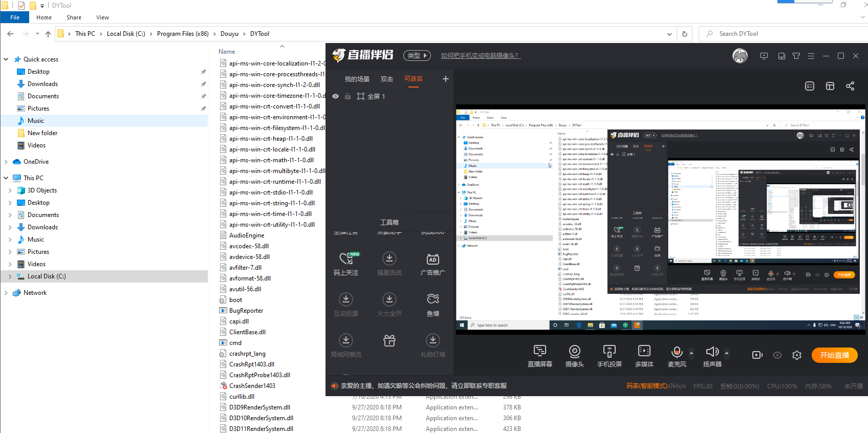Image resolution: width=868 pixels, height=433 pixels.
Task: Toggle the lock on 全屏 1 source
Action: (348, 96)
